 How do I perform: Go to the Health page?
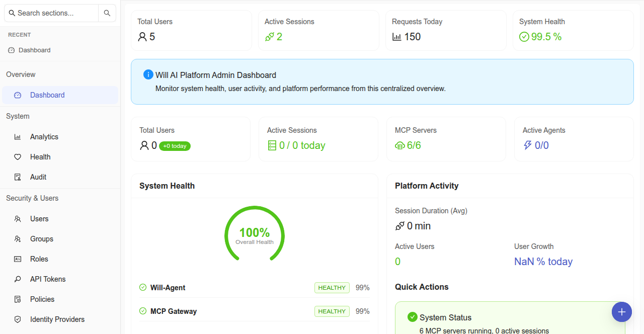pos(60,157)
